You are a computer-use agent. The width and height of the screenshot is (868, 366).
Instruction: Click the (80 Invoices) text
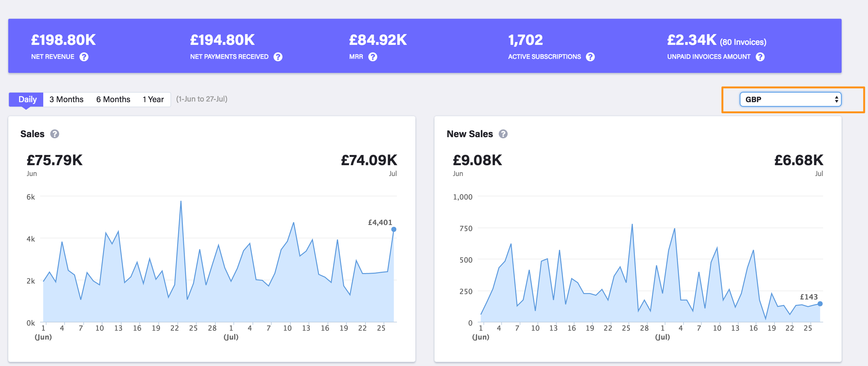pyautogui.click(x=743, y=42)
